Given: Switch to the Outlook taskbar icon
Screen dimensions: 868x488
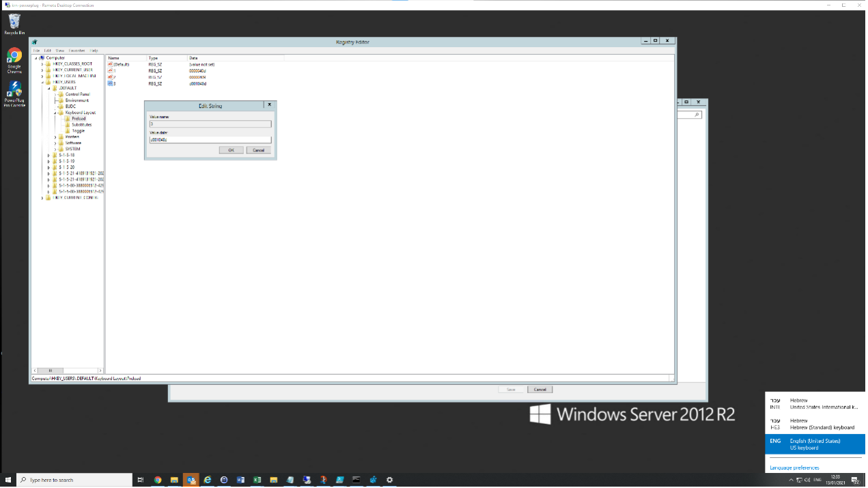Looking at the screenshot, I should [x=191, y=480].
